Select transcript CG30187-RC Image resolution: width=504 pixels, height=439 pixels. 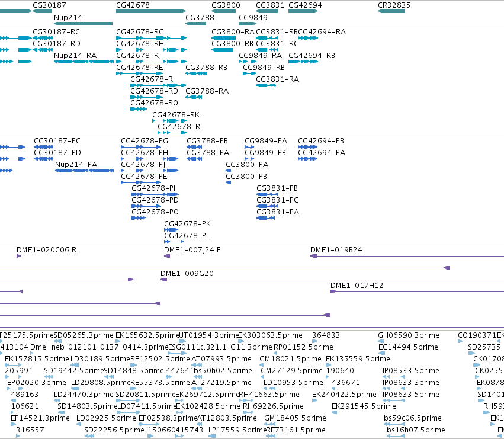[56, 32]
